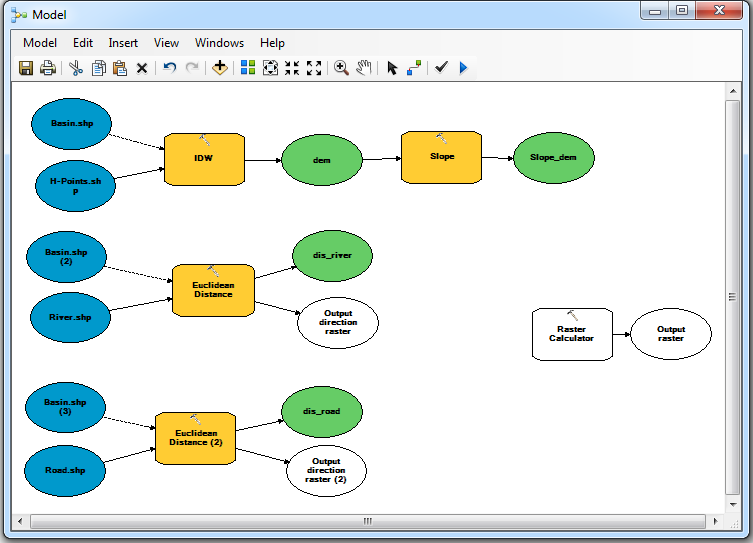Open the Edit menu
The height and width of the screenshot is (543, 753).
coord(83,43)
